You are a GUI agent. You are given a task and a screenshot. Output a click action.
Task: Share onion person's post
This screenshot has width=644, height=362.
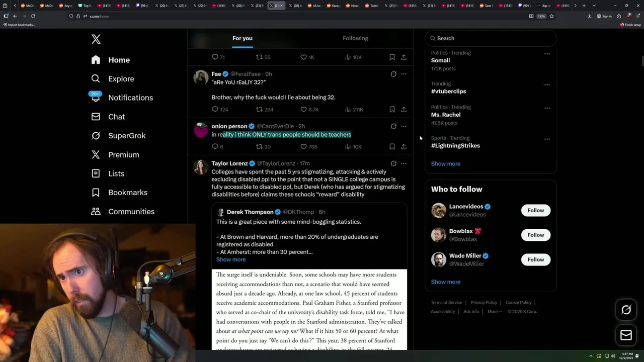pos(404,146)
